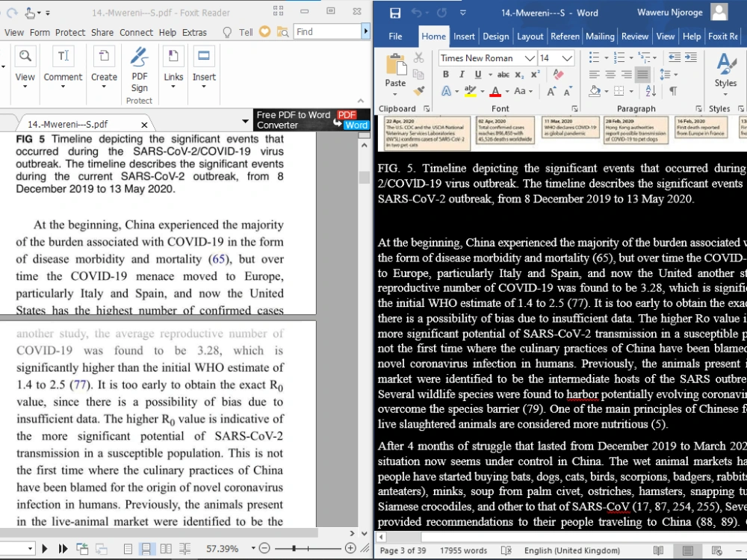Shrink font size with the smaller A icon

[x=568, y=91]
